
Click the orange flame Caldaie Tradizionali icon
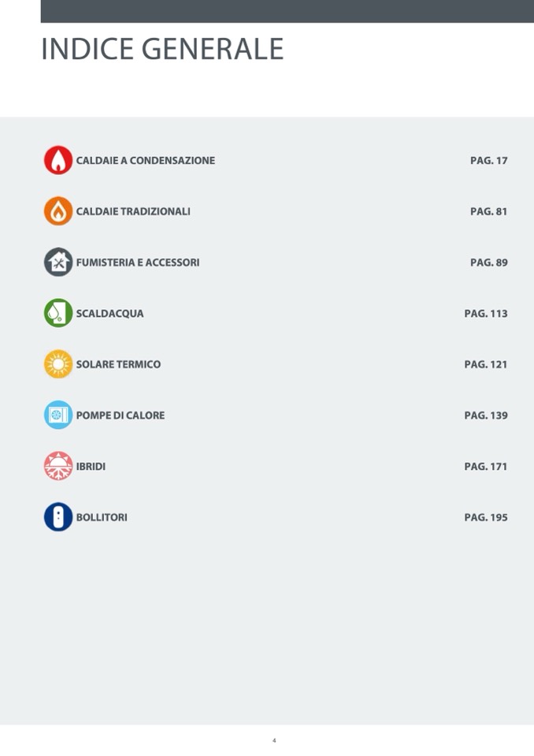point(58,211)
